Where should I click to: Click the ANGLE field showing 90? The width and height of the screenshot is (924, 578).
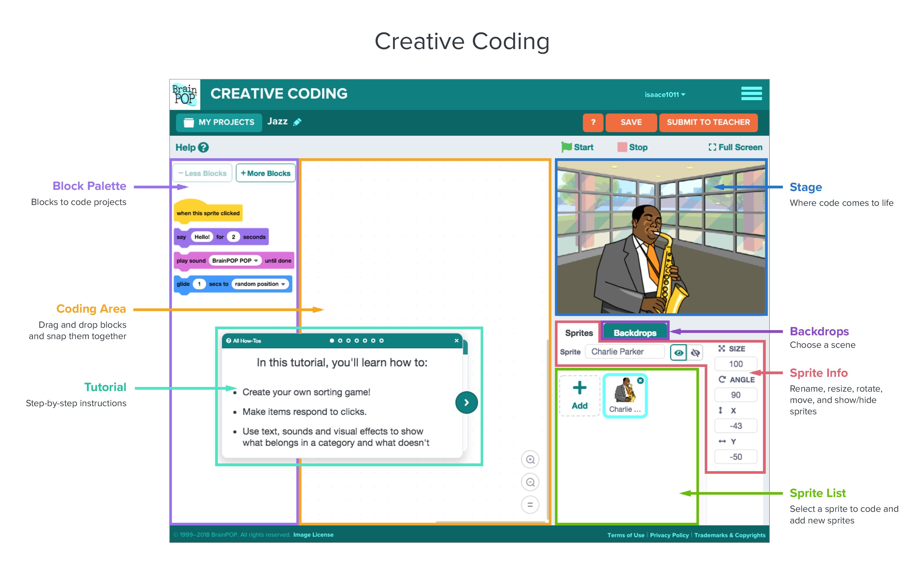tap(736, 395)
